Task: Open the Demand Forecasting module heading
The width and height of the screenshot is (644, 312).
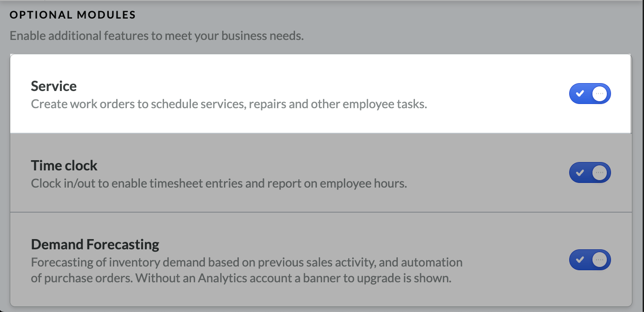Action: 94,244
